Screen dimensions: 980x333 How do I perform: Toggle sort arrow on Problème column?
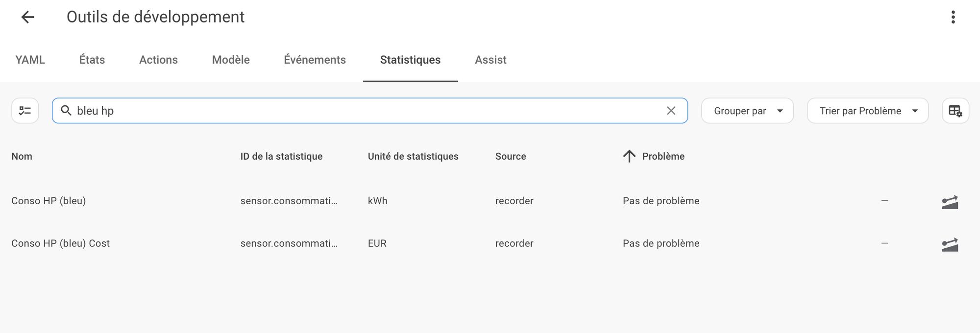(x=629, y=156)
